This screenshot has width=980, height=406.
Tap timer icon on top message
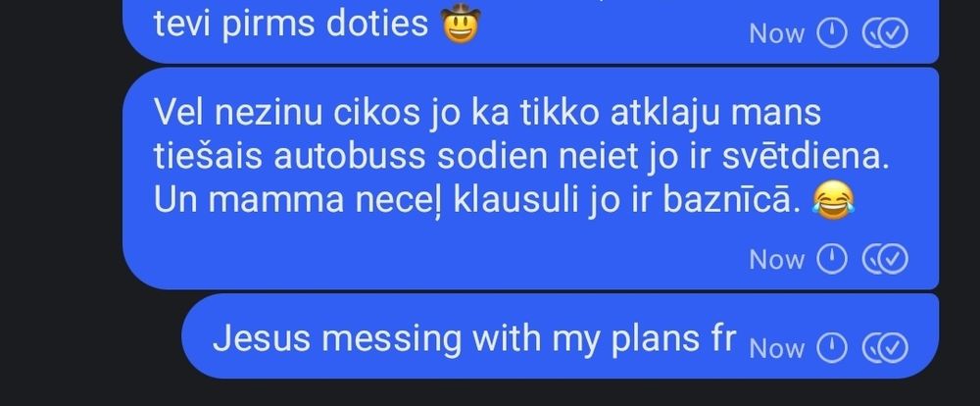click(x=832, y=33)
